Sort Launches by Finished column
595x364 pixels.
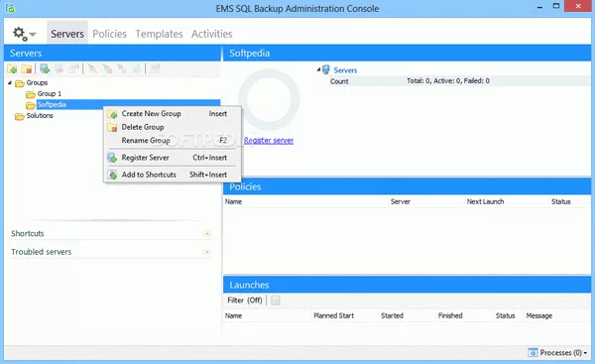tap(464, 315)
